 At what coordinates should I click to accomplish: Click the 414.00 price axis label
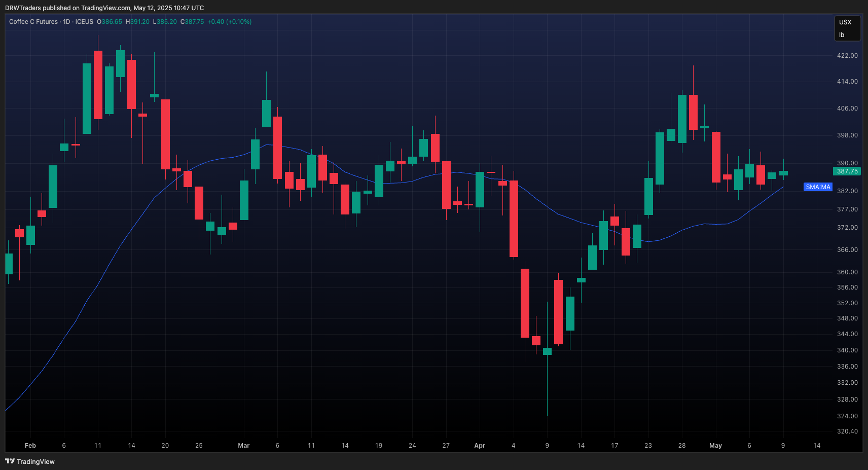pyautogui.click(x=847, y=82)
